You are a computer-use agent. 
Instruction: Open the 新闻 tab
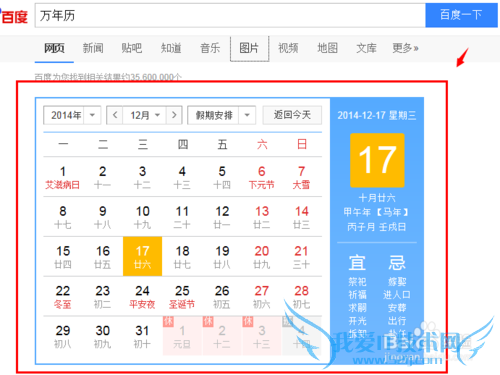coord(93,48)
